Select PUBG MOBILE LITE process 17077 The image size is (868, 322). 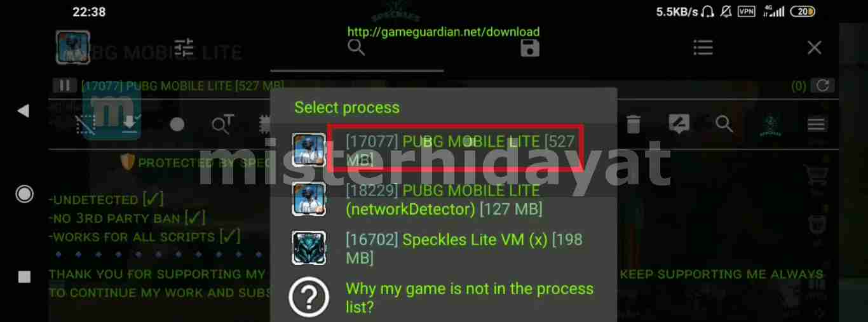click(x=443, y=150)
